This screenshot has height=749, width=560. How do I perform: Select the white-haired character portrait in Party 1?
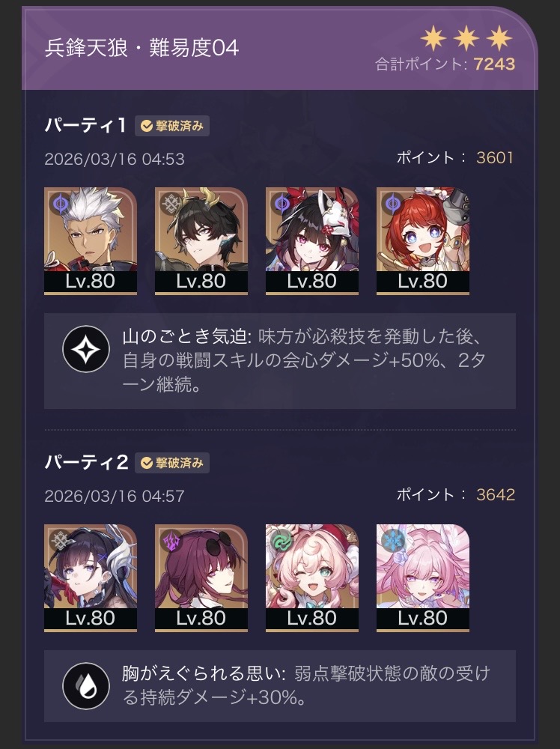tap(91, 240)
